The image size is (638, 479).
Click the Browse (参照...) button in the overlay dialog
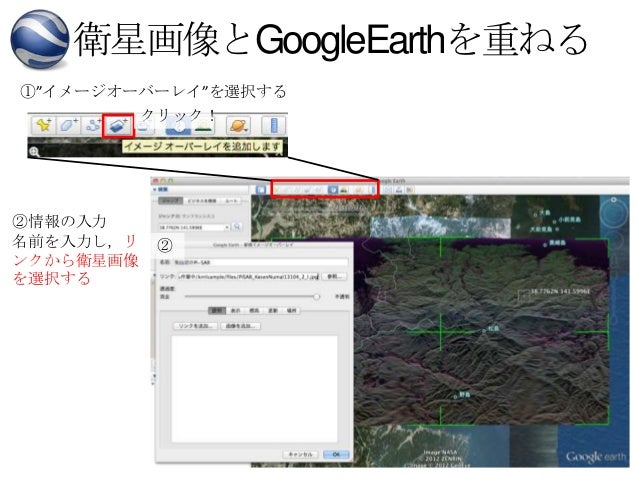click(334, 277)
